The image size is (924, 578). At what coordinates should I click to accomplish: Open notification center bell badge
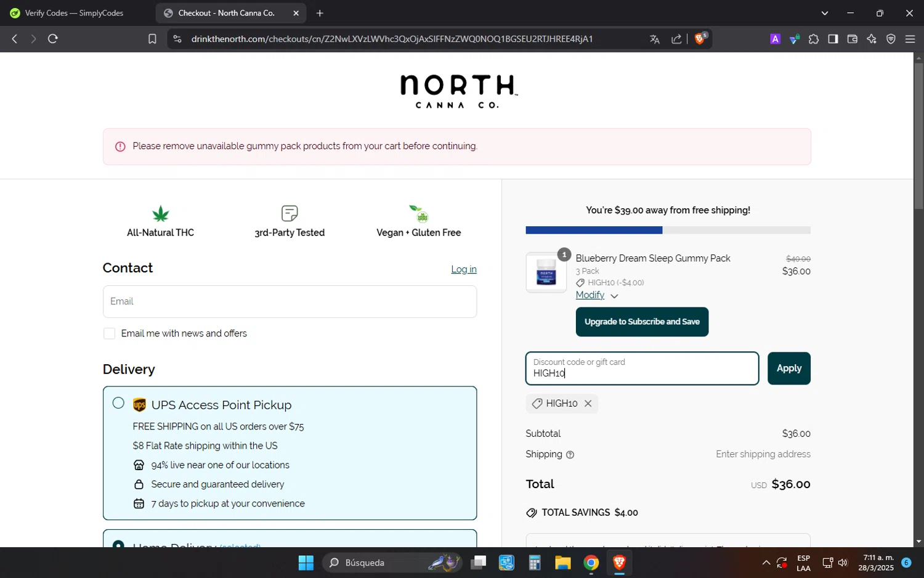pyautogui.click(x=906, y=563)
